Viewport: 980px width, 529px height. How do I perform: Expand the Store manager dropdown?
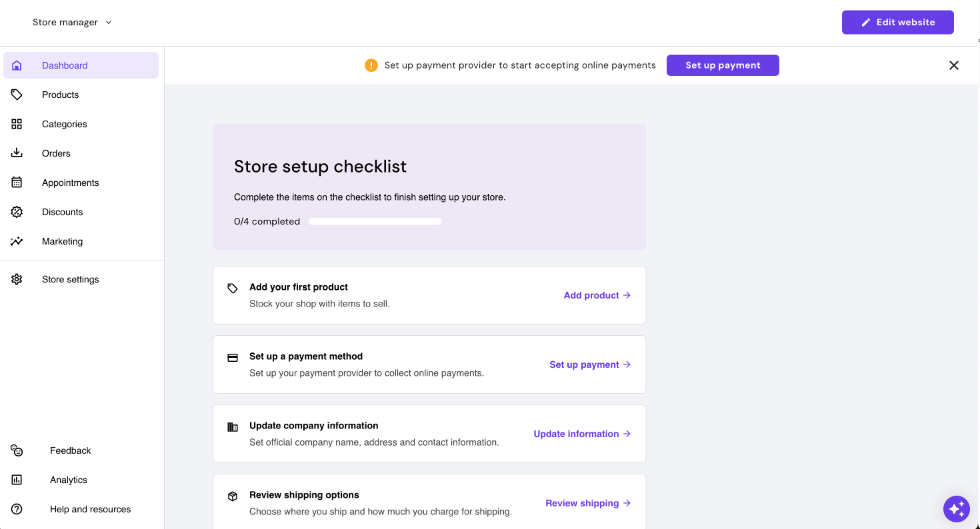click(x=73, y=22)
